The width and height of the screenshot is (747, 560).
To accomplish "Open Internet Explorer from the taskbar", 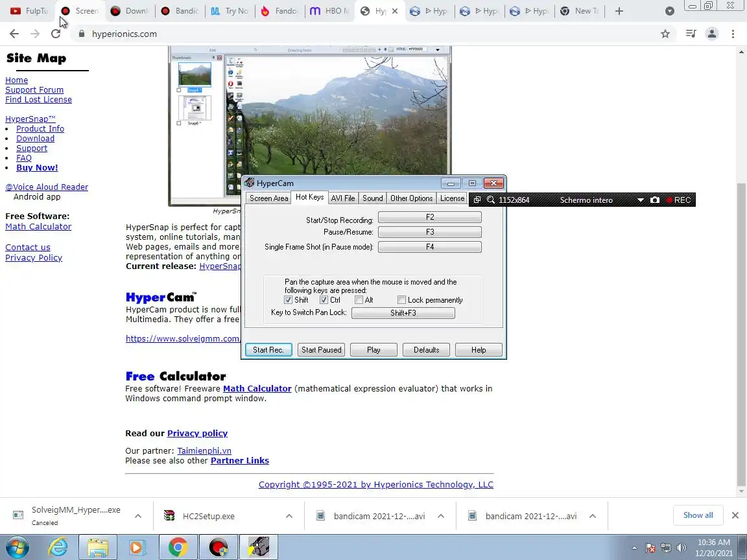I will [x=58, y=547].
